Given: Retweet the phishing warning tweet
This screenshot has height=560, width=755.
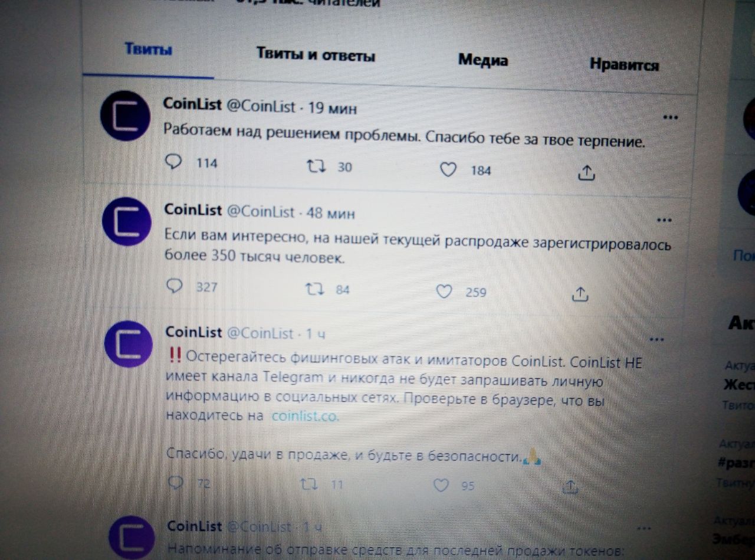Looking at the screenshot, I should [x=309, y=484].
